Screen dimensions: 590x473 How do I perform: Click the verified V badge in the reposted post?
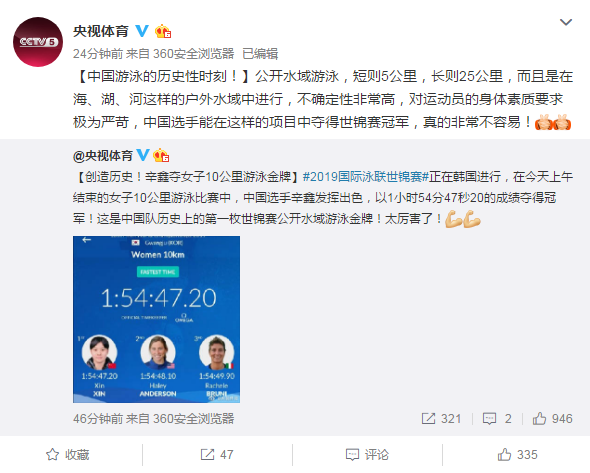[143, 155]
